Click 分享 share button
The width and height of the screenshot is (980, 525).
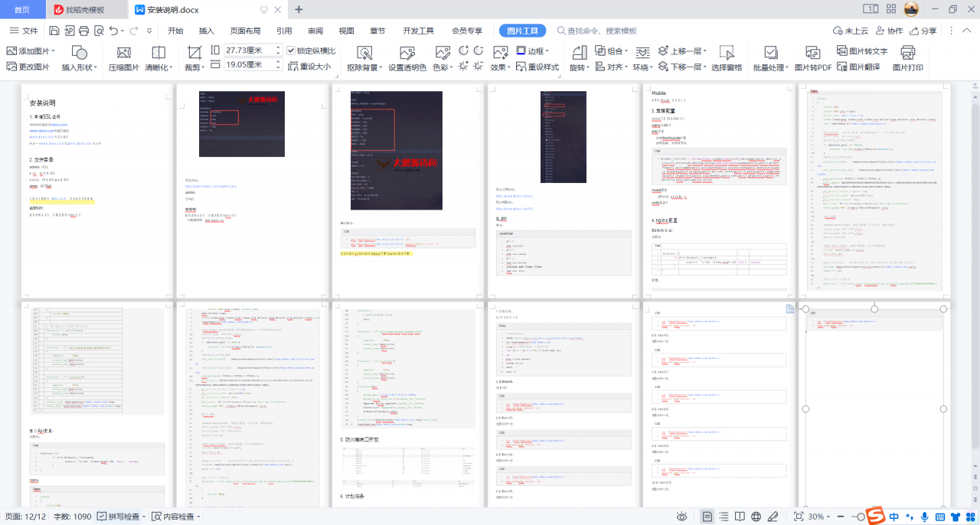point(922,31)
